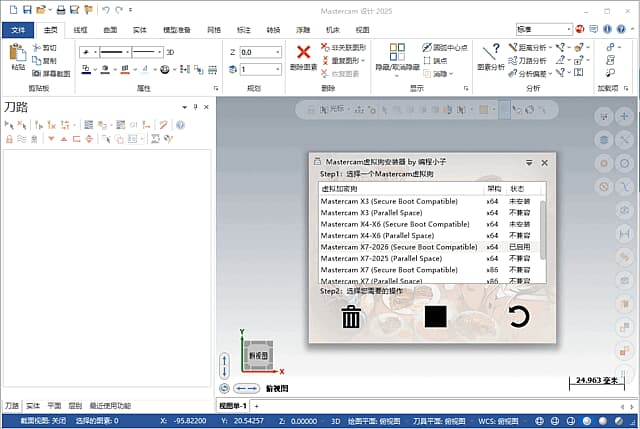Pin the toolpath panel with pushpin

coord(195,106)
